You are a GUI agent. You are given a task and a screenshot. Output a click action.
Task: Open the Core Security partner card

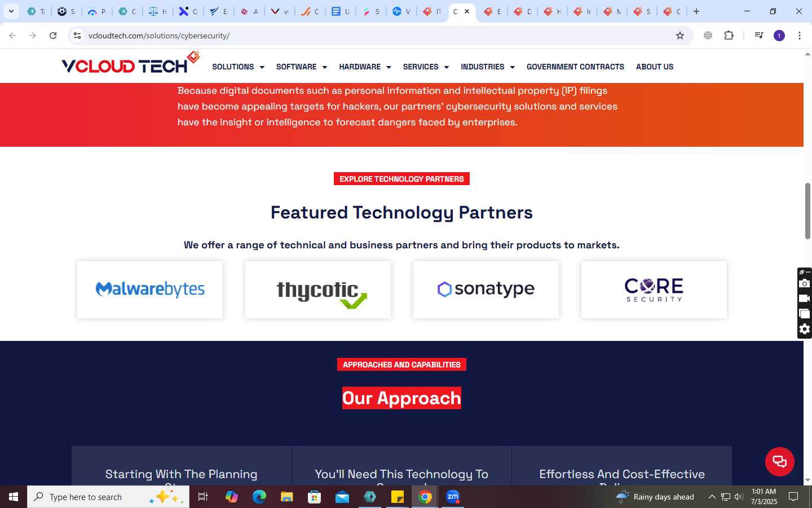[654, 290]
